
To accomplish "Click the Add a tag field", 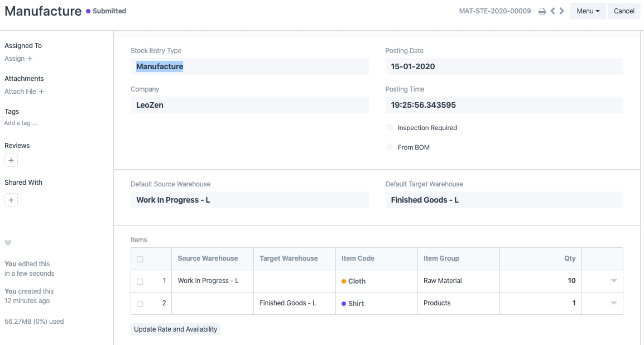I will (x=21, y=123).
